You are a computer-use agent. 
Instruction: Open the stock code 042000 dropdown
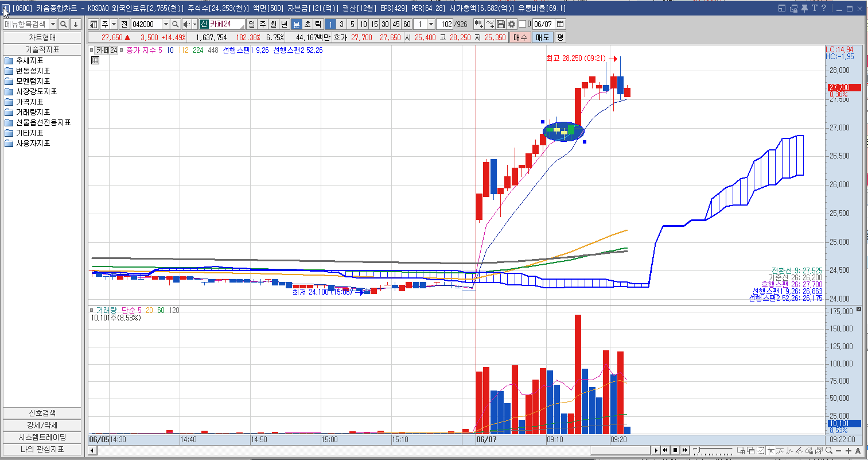pos(166,24)
